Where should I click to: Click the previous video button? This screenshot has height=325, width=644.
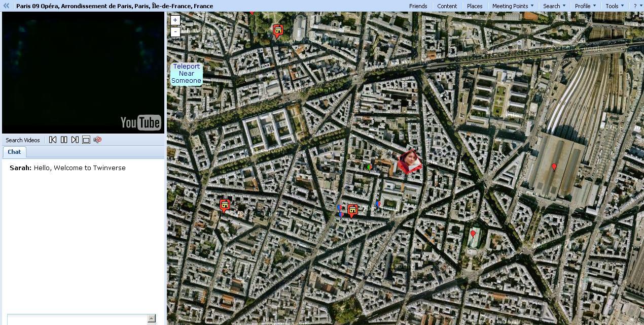53,140
